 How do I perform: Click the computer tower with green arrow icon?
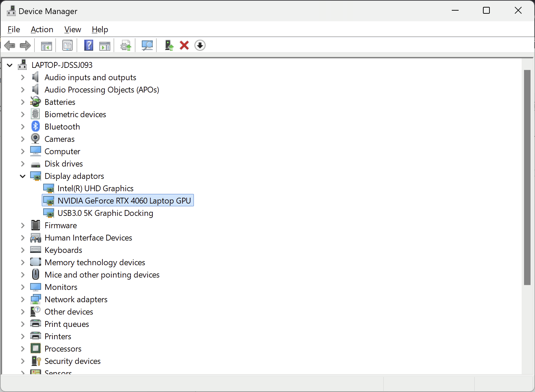pos(169,45)
